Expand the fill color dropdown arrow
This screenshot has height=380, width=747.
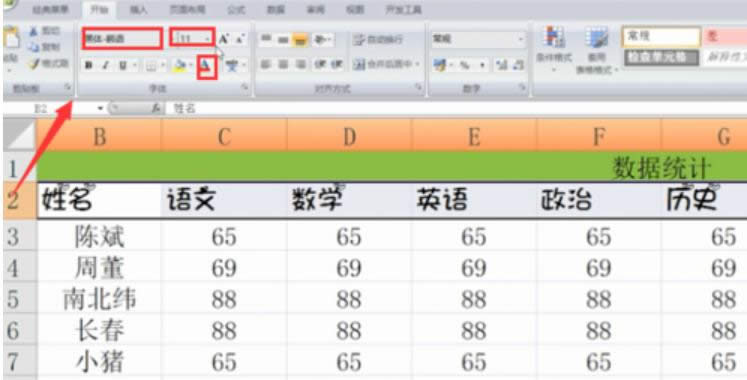pos(191,66)
